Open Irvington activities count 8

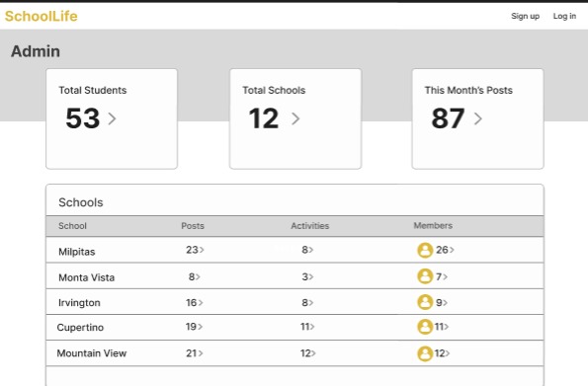(x=307, y=302)
